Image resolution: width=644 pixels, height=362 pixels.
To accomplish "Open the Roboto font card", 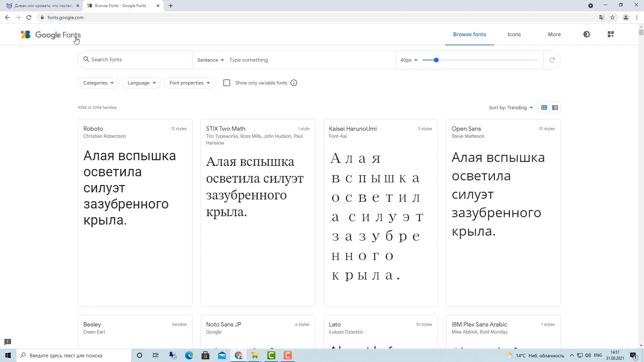I will (135, 213).
